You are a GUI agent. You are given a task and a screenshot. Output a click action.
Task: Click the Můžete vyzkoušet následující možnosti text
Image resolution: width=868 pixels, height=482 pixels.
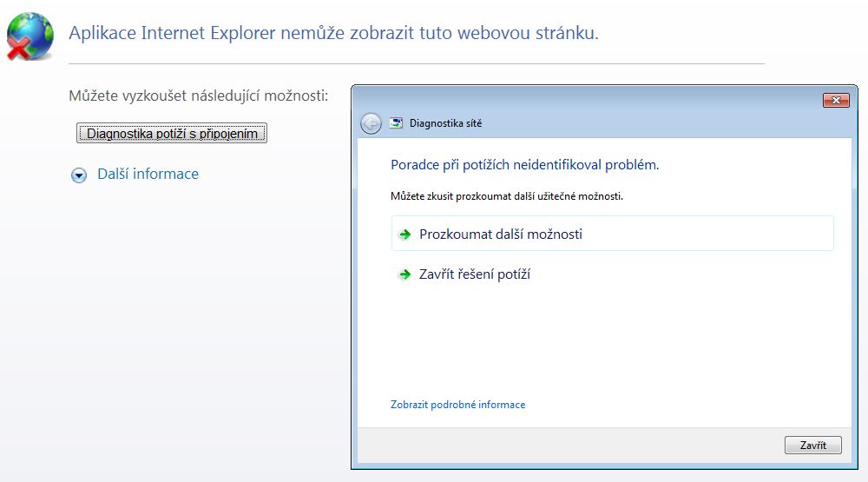tap(198, 96)
